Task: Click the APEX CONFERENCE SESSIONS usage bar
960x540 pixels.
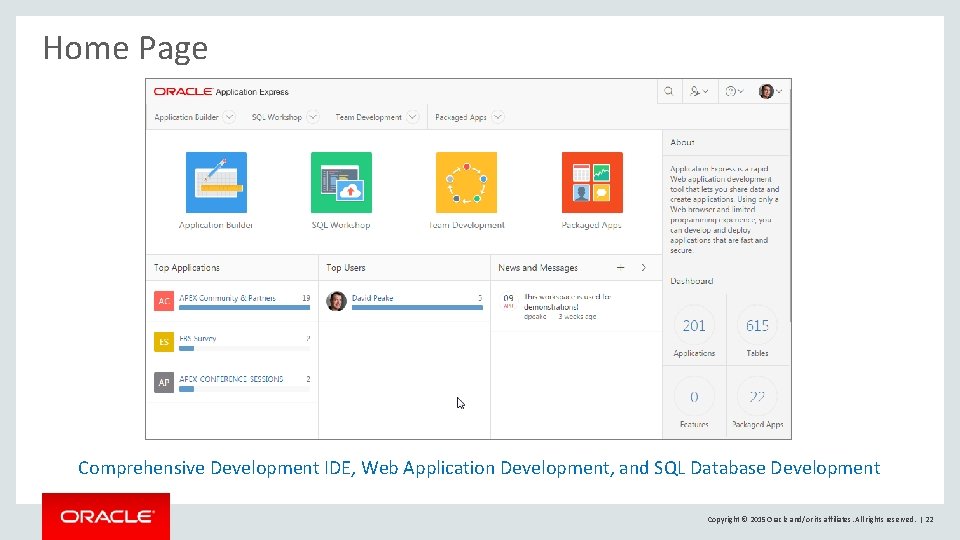Action: tap(244, 389)
